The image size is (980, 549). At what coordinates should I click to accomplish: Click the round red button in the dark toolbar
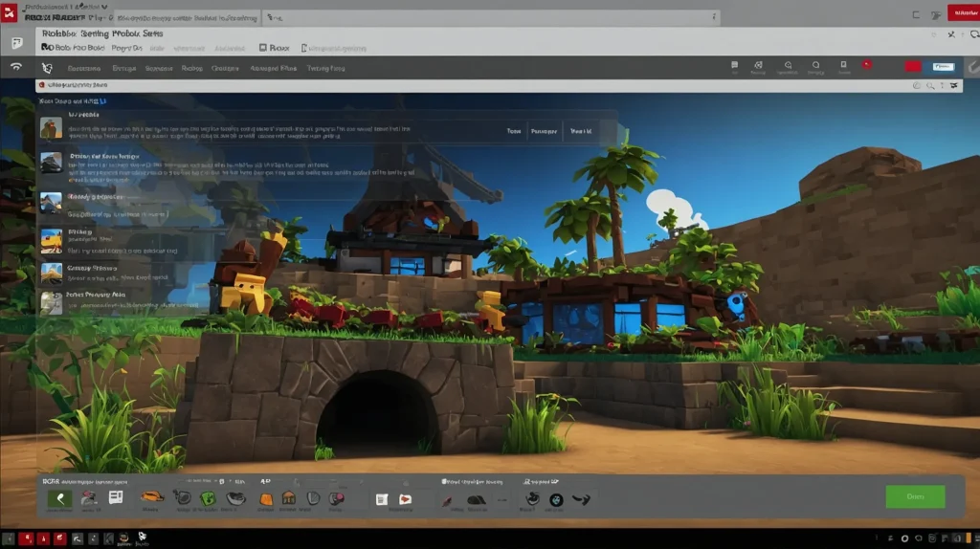pyautogui.click(x=867, y=64)
